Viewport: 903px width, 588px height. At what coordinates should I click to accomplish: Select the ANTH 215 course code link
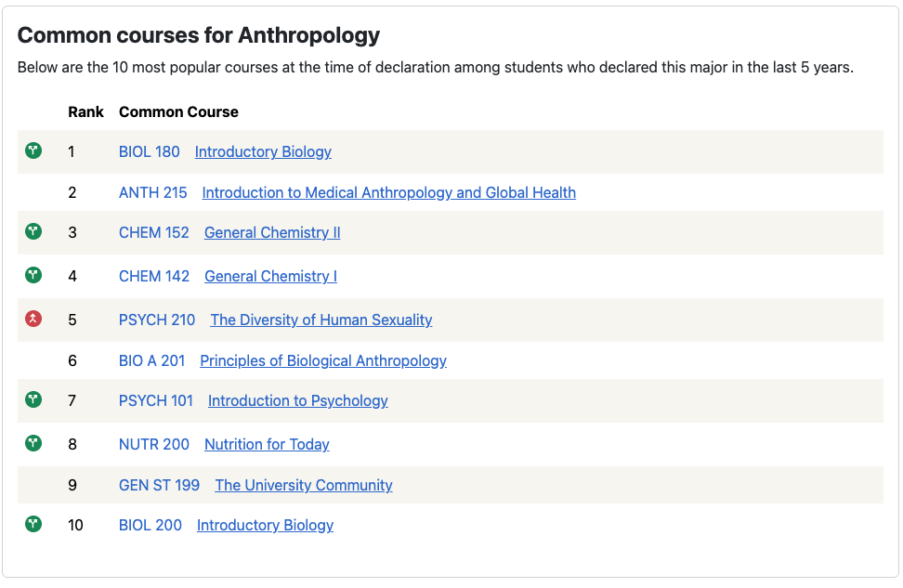coord(153,192)
